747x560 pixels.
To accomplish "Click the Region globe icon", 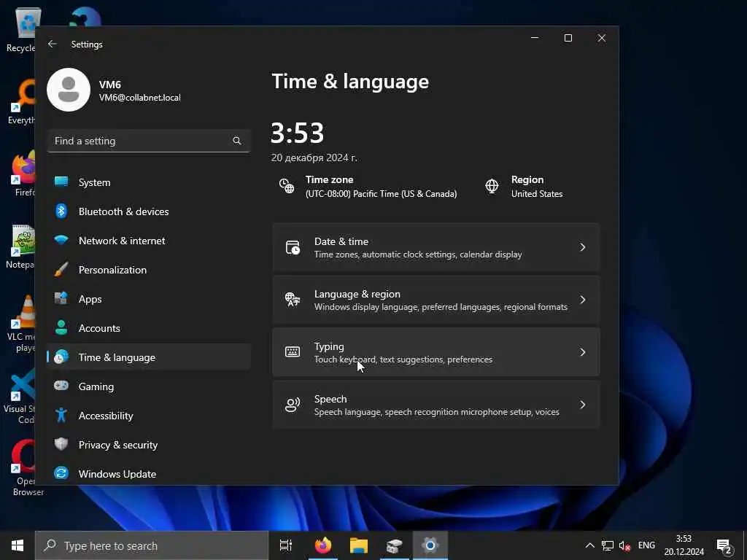I will click(x=492, y=186).
